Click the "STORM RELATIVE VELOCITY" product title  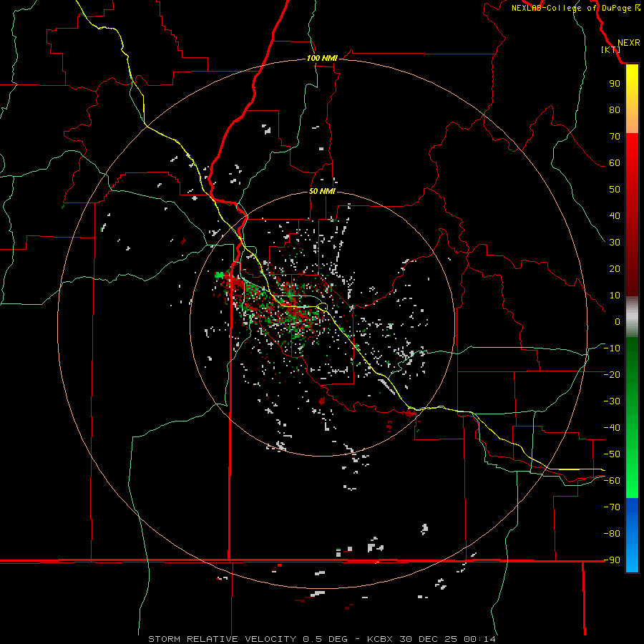pos(223,639)
